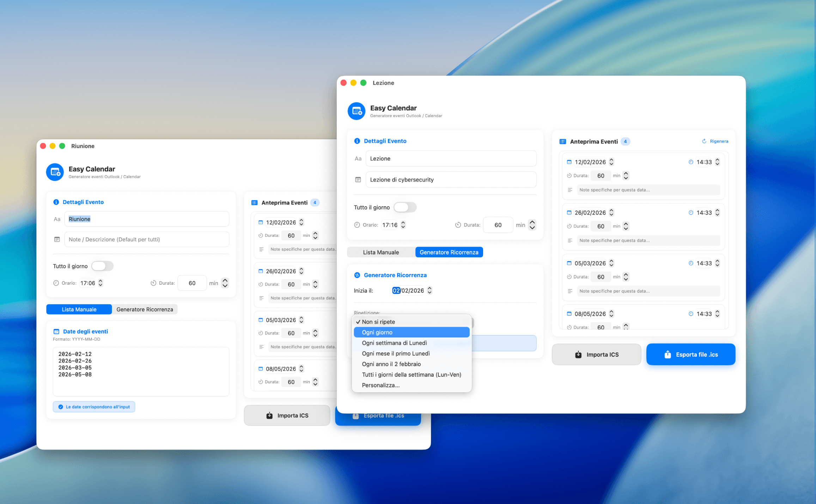816x504 pixels.
Task: Select Ogni giorno in repetition menu
Action: pos(412,332)
